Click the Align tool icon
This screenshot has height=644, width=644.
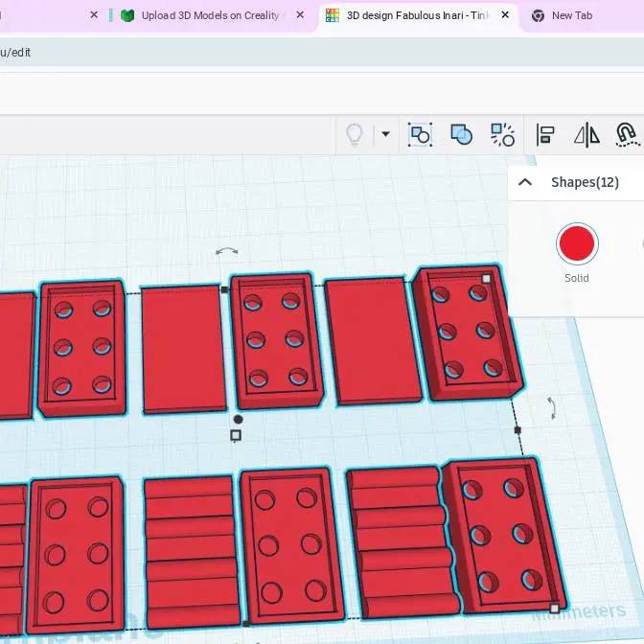(545, 134)
